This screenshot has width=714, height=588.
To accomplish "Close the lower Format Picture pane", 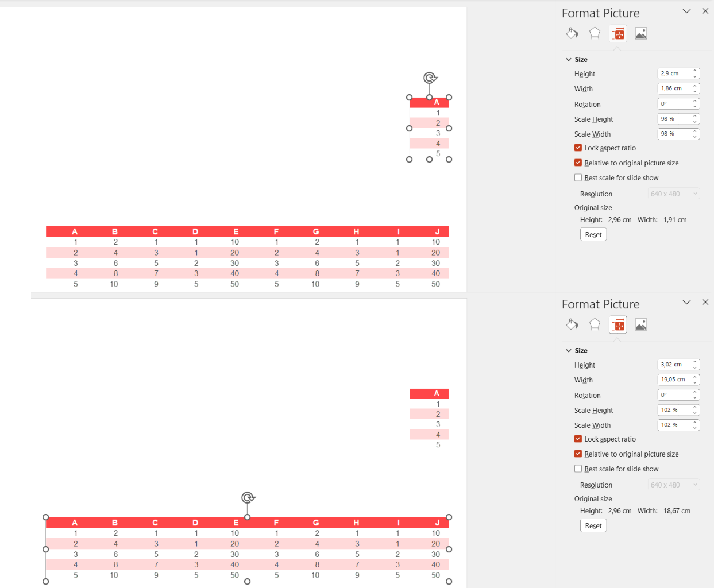I will [x=705, y=302].
